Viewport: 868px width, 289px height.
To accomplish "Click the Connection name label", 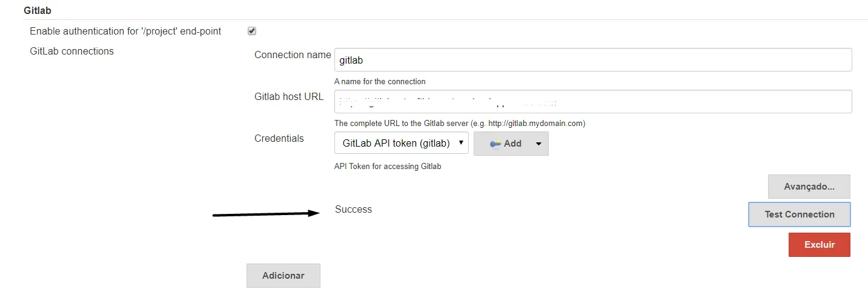I will [293, 55].
